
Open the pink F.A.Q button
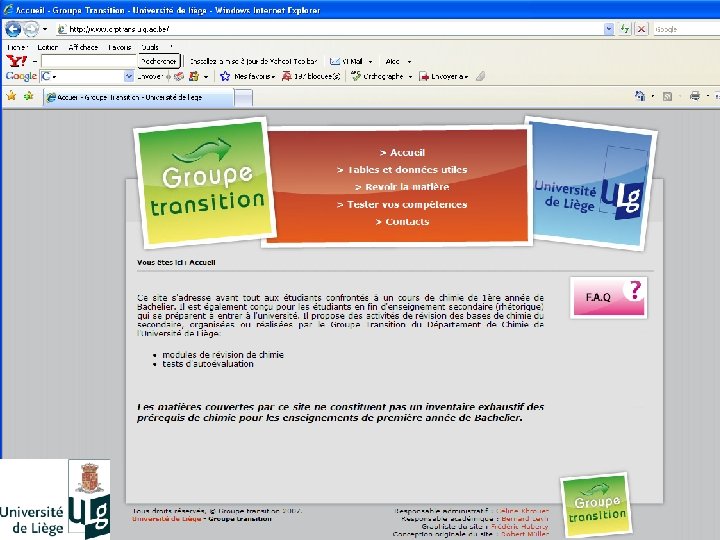pyautogui.click(x=608, y=298)
